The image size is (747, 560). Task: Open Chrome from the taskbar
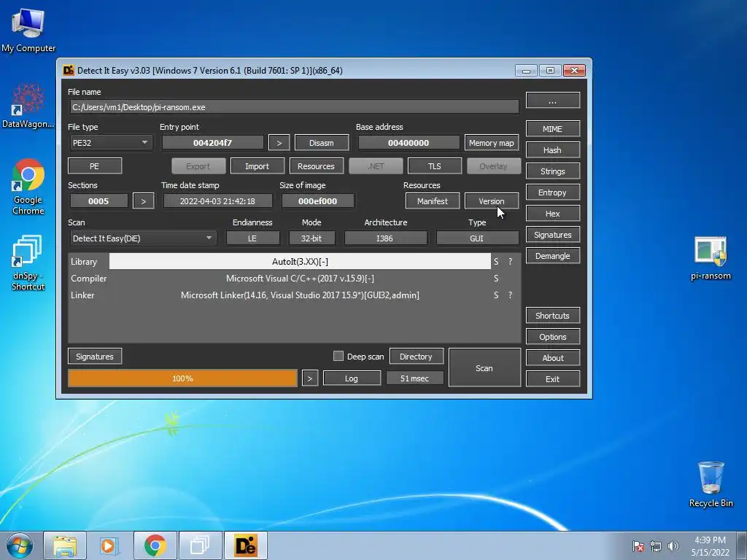[155, 545]
